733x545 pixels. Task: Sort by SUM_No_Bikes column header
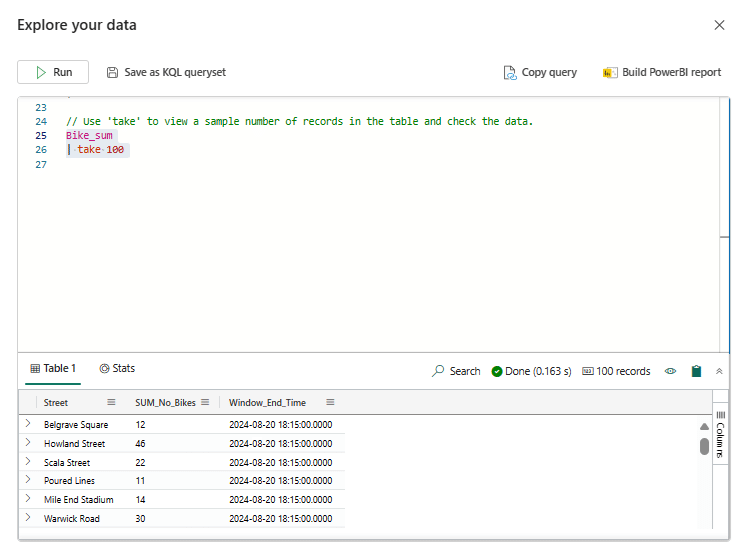(165, 402)
